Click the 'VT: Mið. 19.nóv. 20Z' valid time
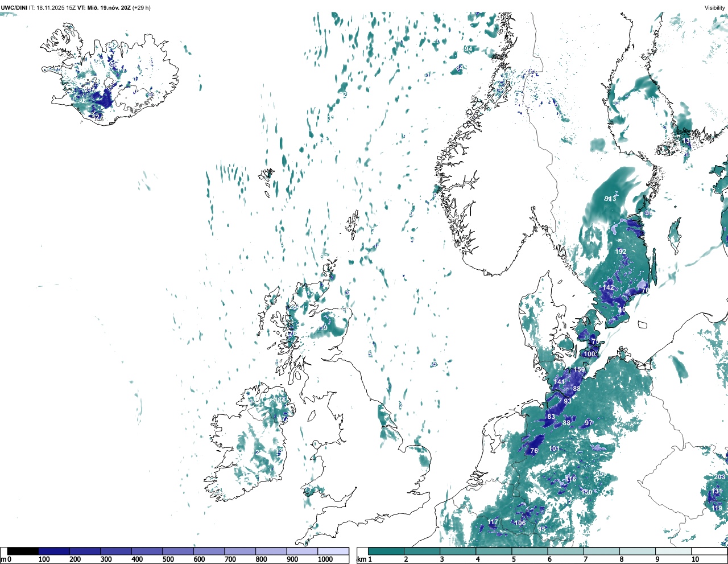728x564 pixels. 104,8
